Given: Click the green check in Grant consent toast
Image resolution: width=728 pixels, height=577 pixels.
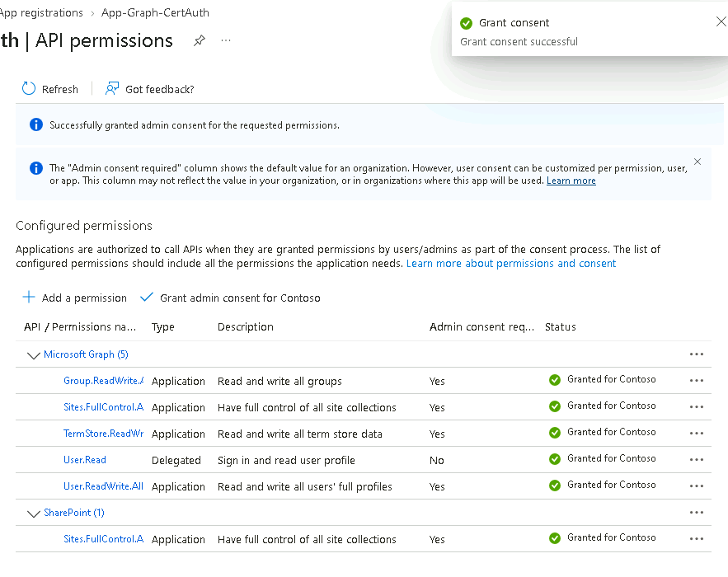Looking at the screenshot, I should pyautogui.click(x=466, y=23).
